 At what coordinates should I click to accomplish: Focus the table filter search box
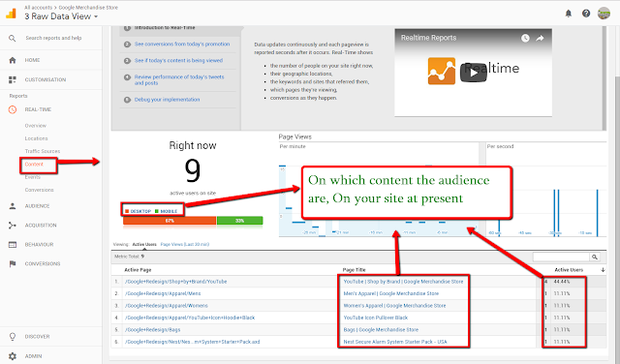click(561, 257)
